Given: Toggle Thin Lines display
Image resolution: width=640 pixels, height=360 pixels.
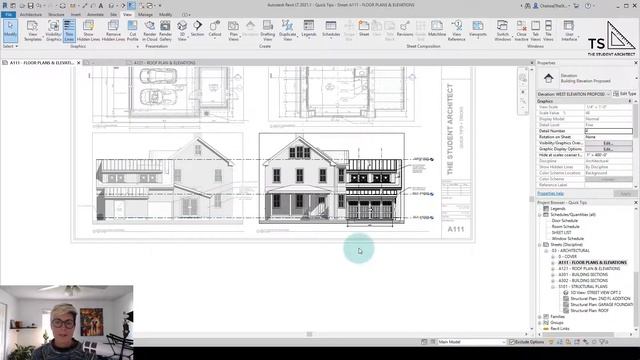Looking at the screenshot, I should pos(69,31).
